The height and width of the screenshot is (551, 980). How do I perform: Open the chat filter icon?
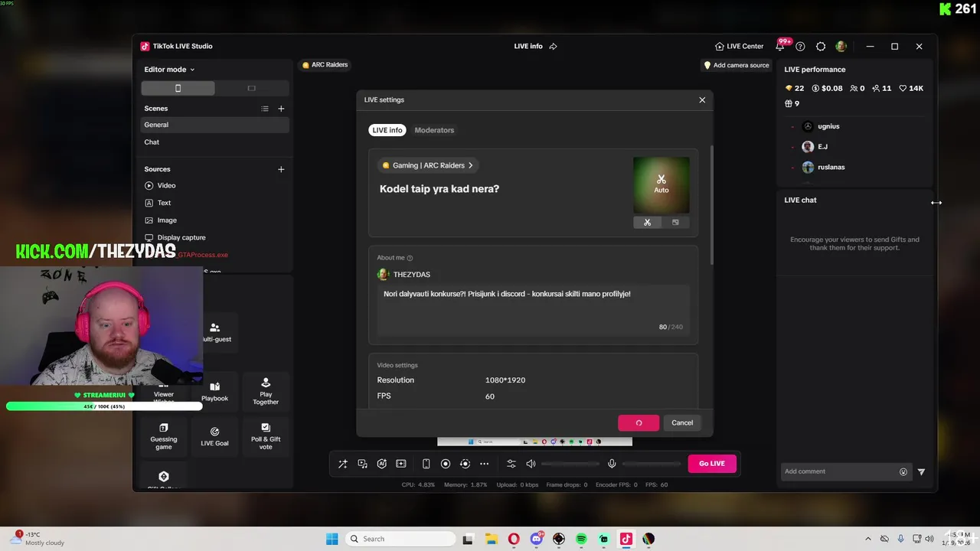coord(921,472)
